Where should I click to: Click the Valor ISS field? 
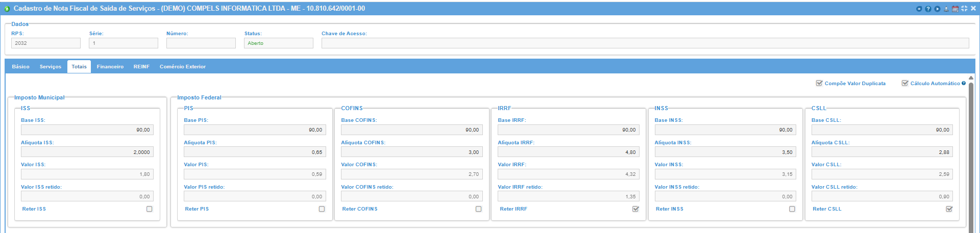click(87, 174)
